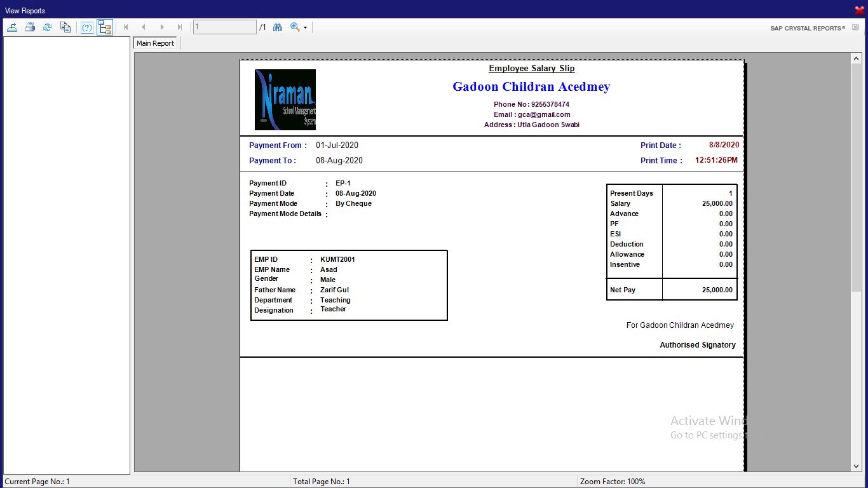Close the View Reports window

(x=859, y=10)
